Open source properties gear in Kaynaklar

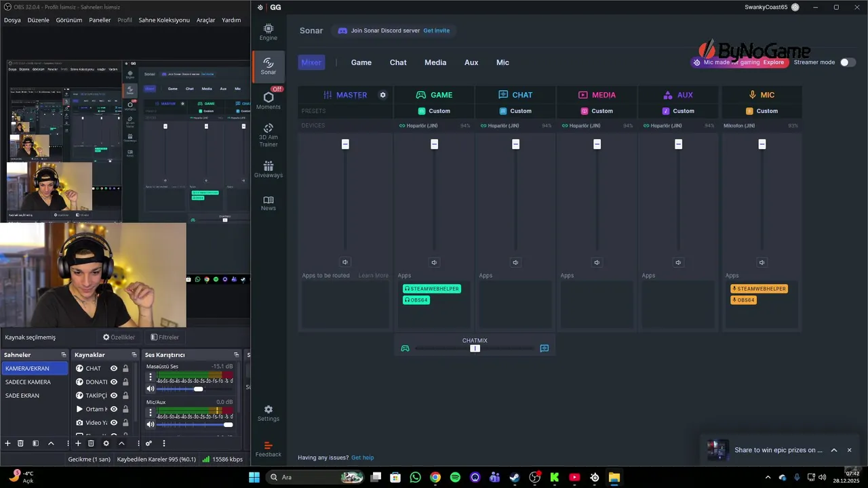106,443
